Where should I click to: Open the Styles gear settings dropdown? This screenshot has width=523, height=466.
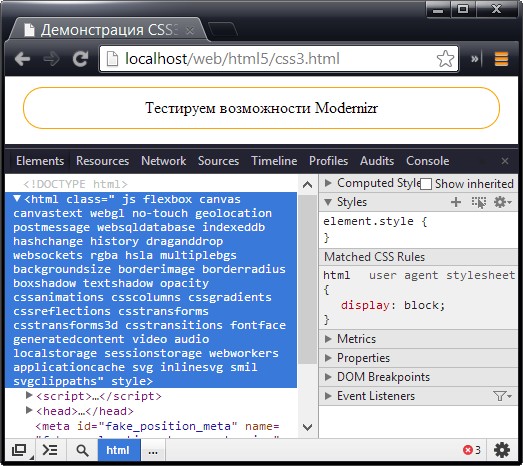(x=502, y=202)
